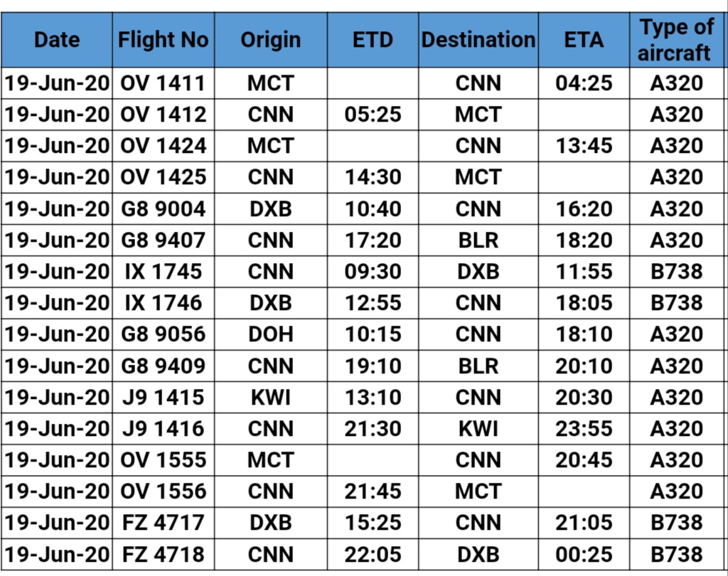
Task: Click the G8 9004 flight cell
Action: click(x=164, y=208)
